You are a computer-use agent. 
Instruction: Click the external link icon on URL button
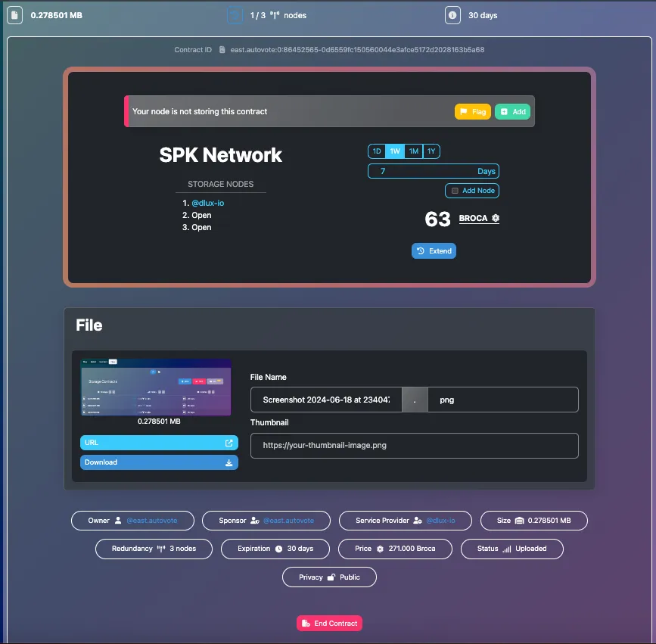[229, 443]
